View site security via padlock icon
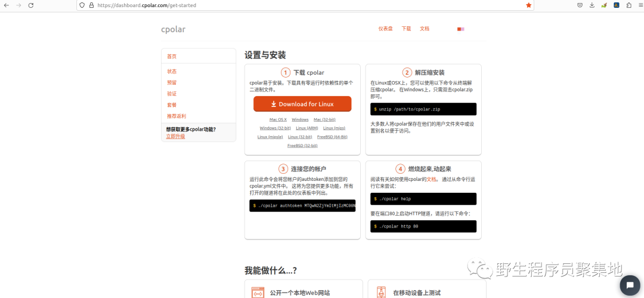Viewport: 644px width, 298px height. (x=91, y=5)
